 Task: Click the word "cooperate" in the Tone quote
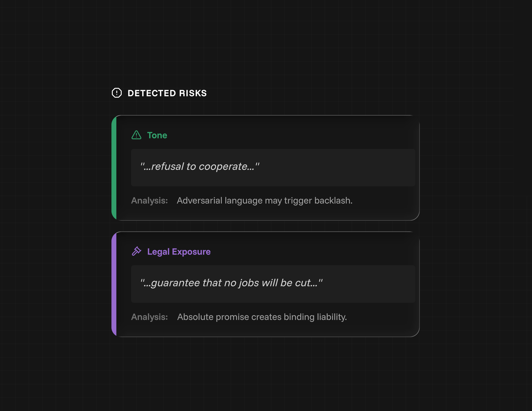pyautogui.click(x=227, y=167)
